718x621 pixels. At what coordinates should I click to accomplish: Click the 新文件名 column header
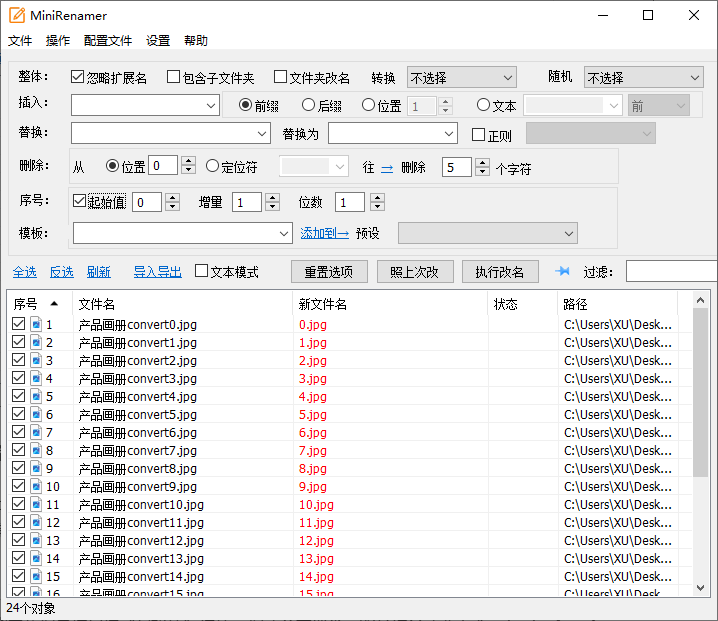(x=390, y=304)
